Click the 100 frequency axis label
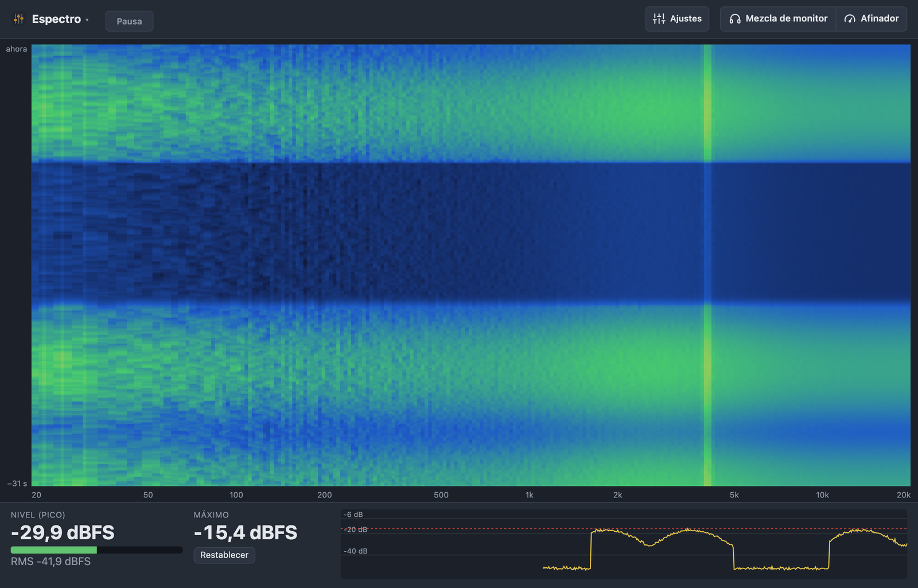This screenshot has width=918, height=588. point(236,495)
